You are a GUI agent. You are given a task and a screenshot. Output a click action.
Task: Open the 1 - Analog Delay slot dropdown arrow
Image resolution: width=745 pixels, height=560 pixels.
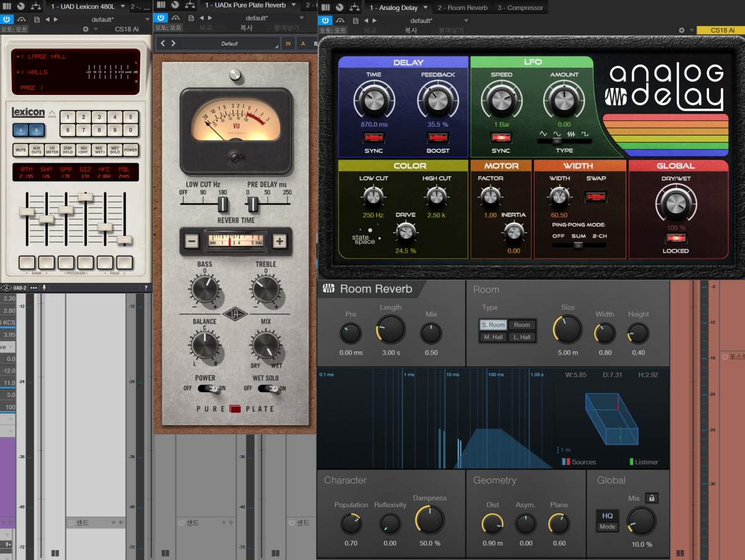click(x=425, y=8)
